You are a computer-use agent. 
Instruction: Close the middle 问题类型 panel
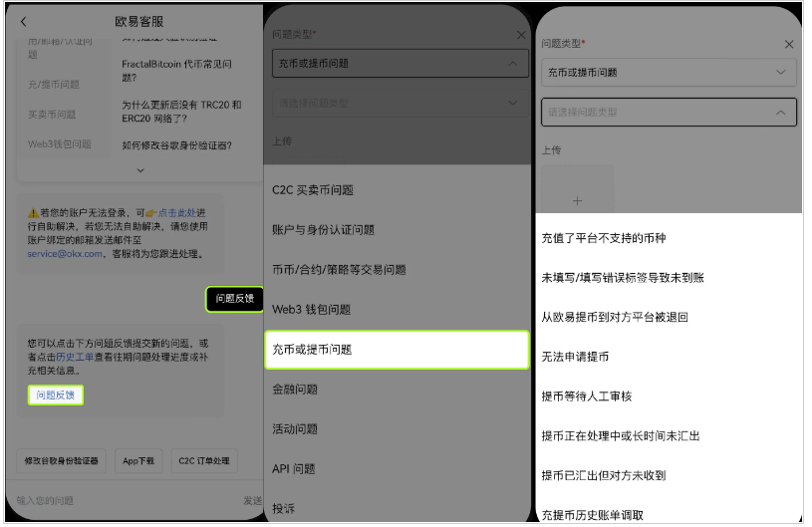click(521, 35)
